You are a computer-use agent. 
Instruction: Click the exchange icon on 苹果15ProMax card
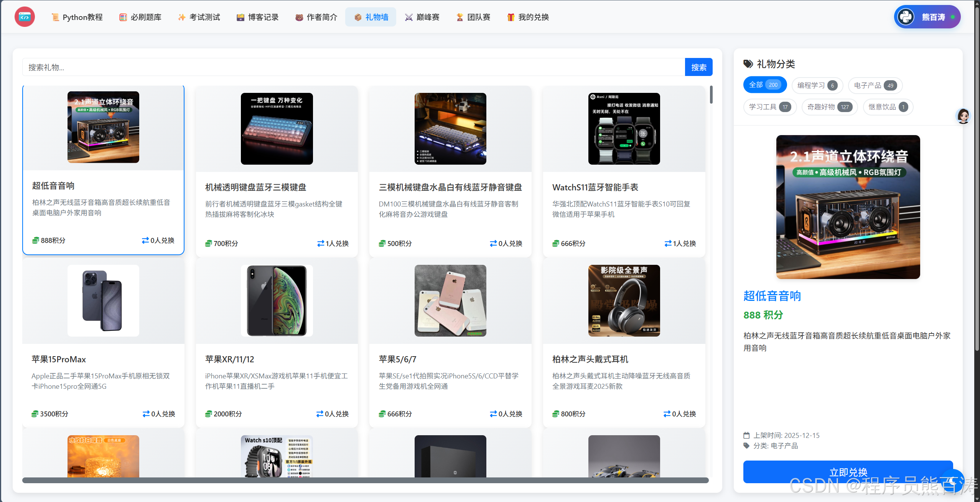(146, 414)
